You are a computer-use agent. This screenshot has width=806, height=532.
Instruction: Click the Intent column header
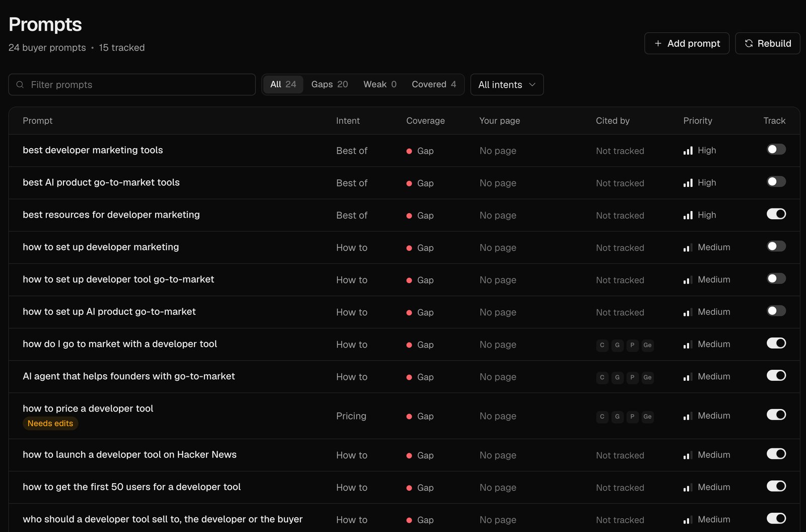[x=348, y=121]
